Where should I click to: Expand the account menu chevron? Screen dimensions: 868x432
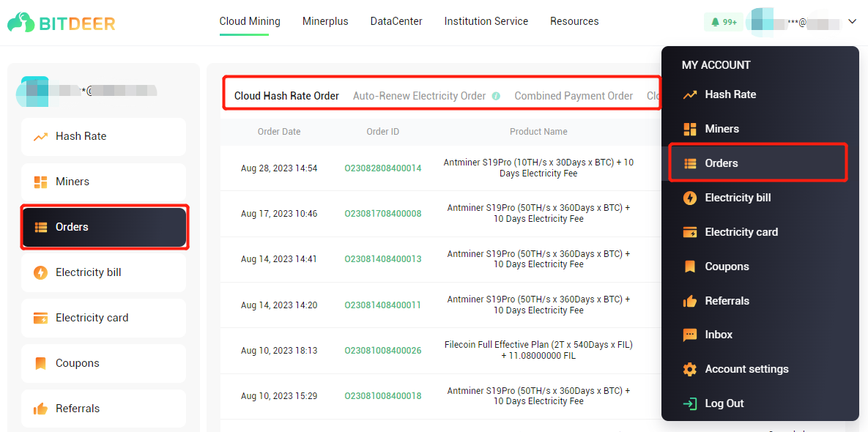pos(851,22)
